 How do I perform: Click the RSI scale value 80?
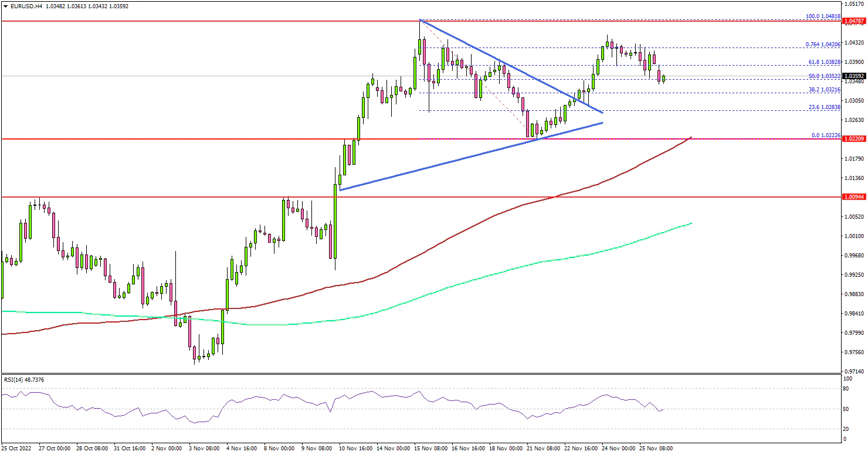click(845, 388)
